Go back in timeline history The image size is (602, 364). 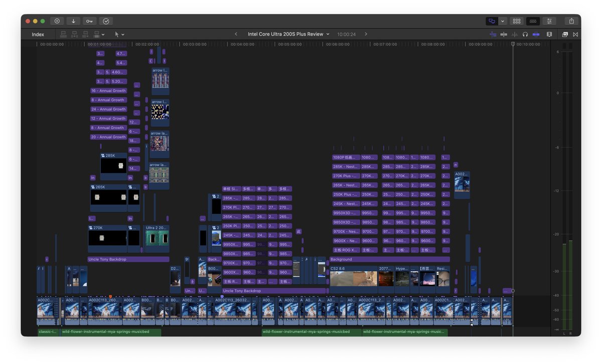click(x=236, y=34)
